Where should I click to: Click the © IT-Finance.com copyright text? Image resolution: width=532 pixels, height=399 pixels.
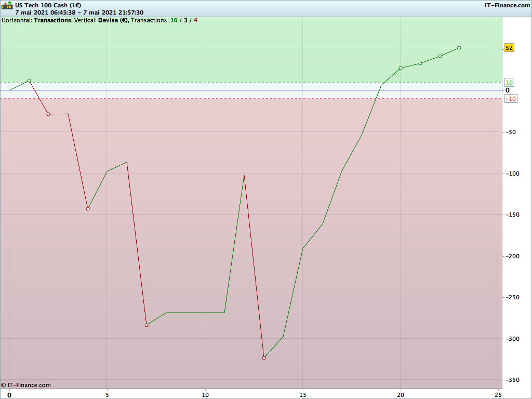point(26,385)
